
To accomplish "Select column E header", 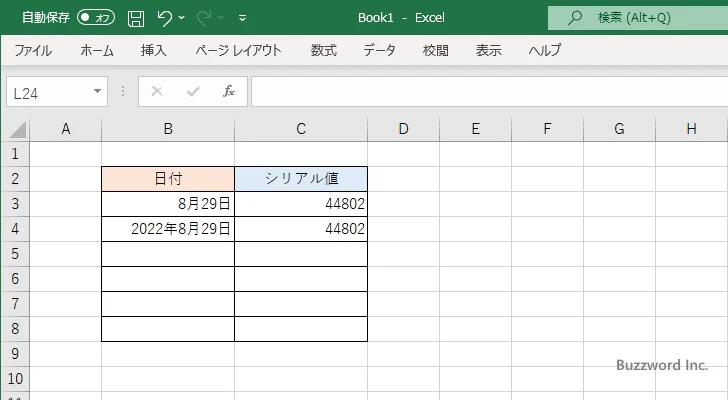I will 475,129.
